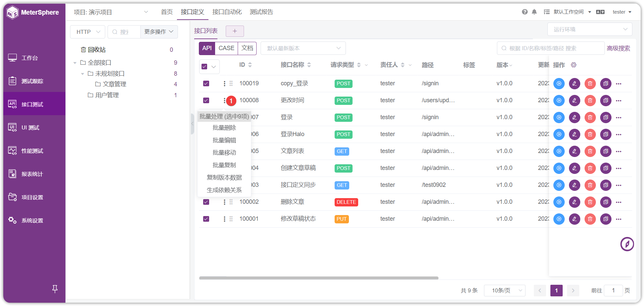Choose 批量删除 from batch menu
Screen dimensions: 644x306
224,128
